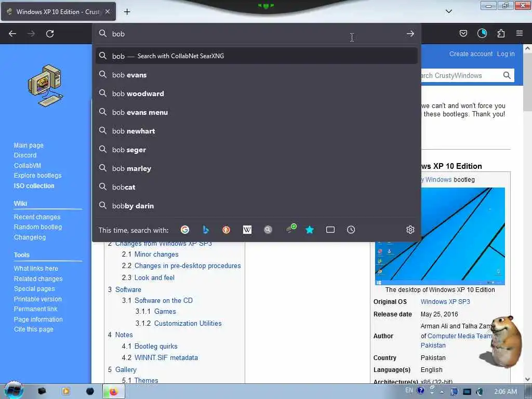Open search settings gear icon

tap(410, 230)
